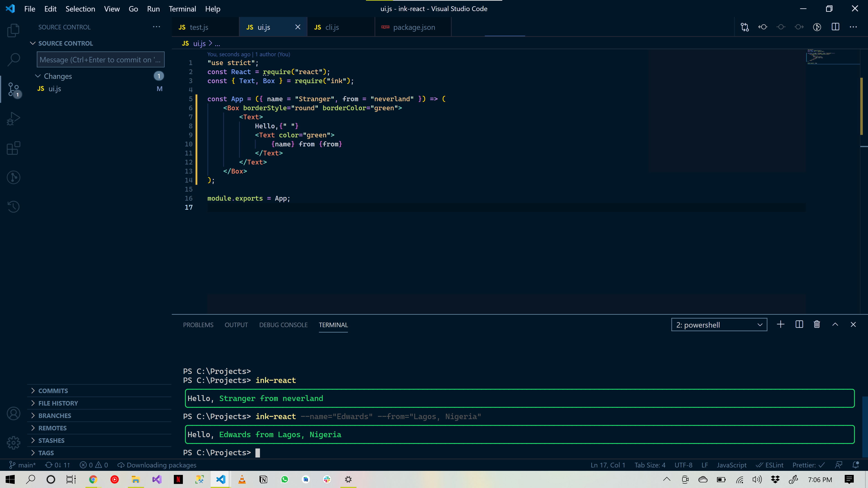Toggle Prettier formatter in status bar

click(808, 465)
